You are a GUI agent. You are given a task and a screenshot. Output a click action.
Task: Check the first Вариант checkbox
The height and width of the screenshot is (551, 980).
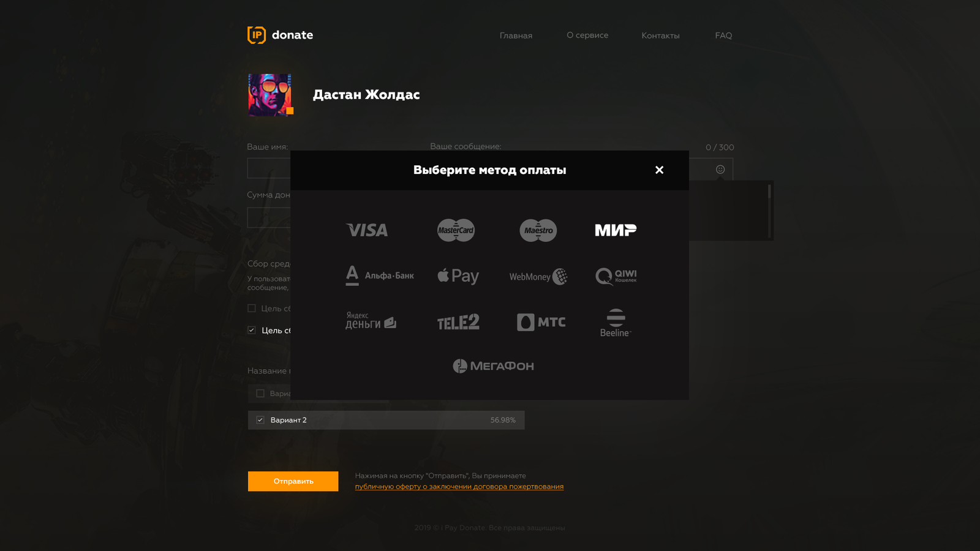(x=260, y=394)
